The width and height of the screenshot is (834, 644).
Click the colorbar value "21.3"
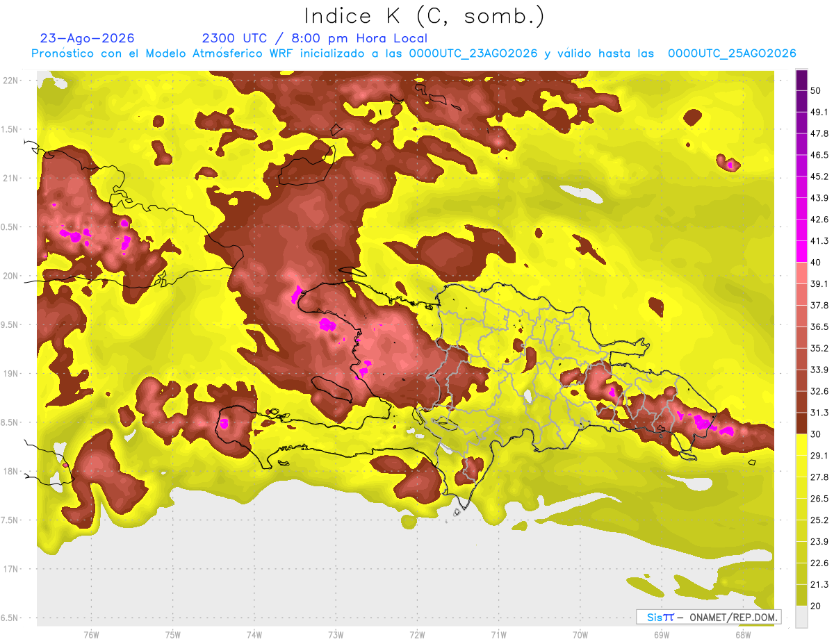pos(820,584)
